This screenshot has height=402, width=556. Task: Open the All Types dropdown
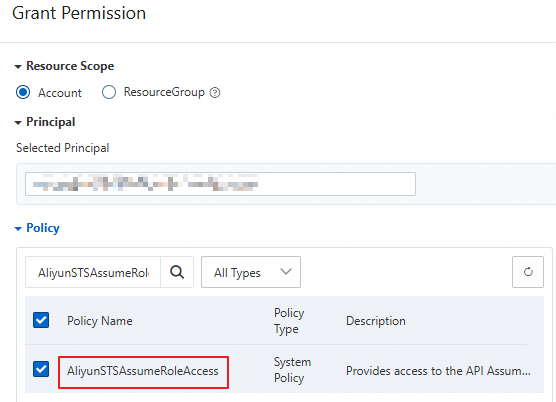[251, 272]
